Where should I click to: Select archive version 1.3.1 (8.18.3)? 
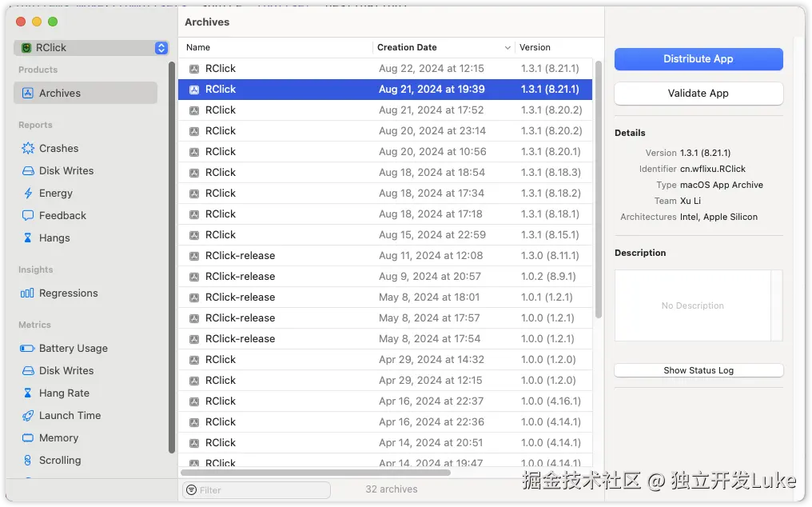pyautogui.click(x=384, y=172)
